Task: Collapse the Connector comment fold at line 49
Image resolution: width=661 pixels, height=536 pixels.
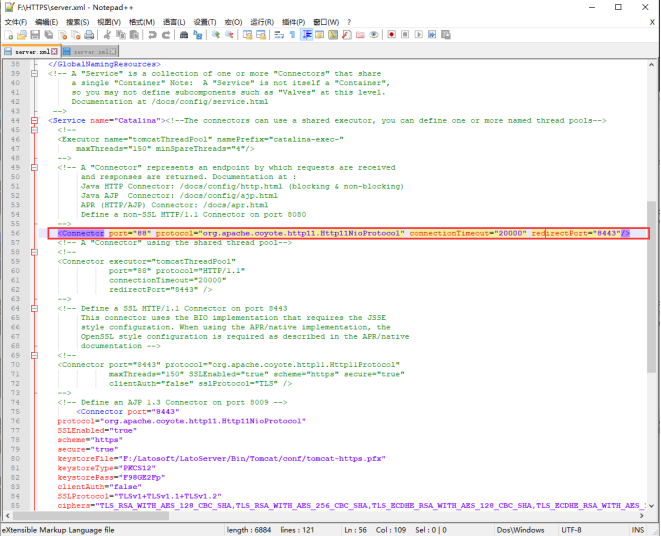Action: (x=35, y=167)
